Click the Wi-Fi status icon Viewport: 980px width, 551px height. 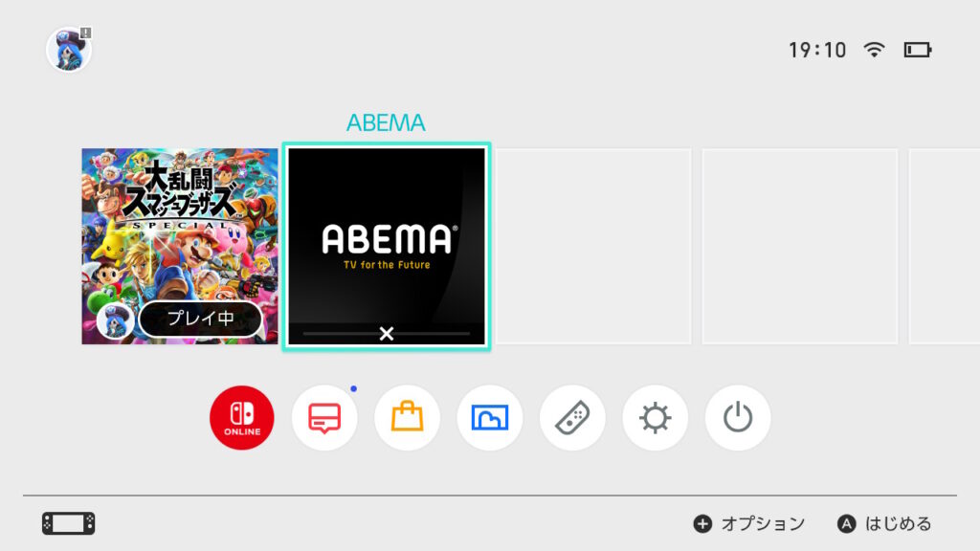click(874, 50)
